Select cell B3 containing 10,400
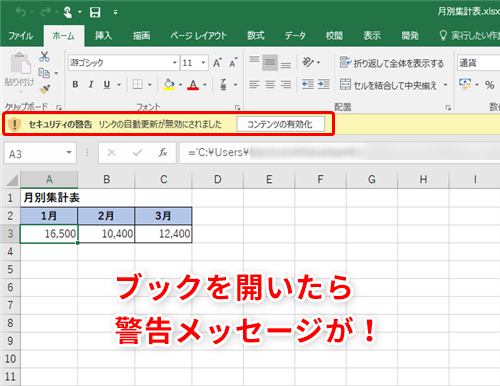The image size is (500, 386). [106, 234]
